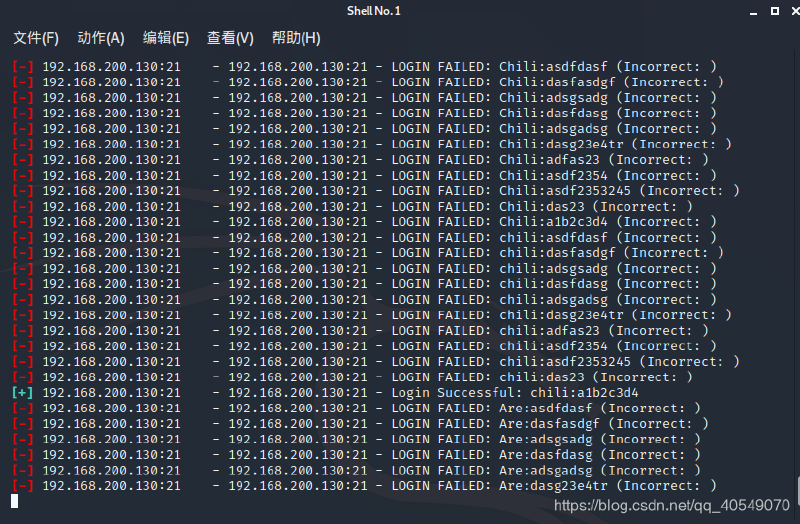This screenshot has width=800, height=524.
Task: Minimize the Shell No. 1 window
Action: (x=753, y=12)
